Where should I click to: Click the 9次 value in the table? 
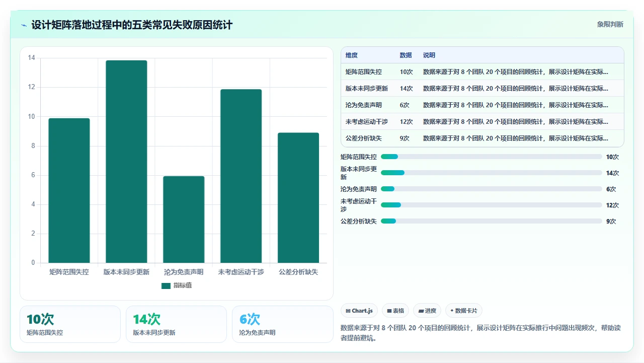405,138
